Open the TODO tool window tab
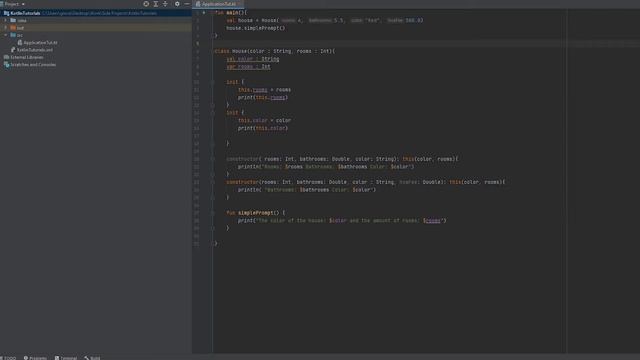Viewport: 640px width, 360px height. [8, 358]
